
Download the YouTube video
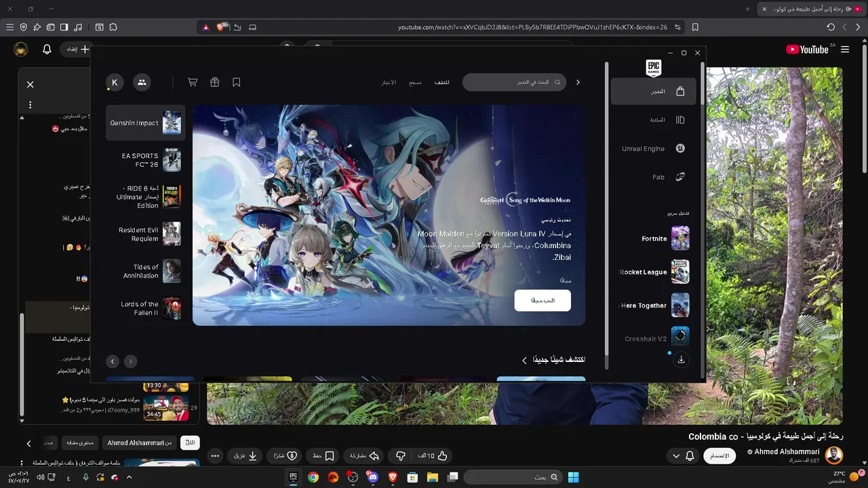245,456
